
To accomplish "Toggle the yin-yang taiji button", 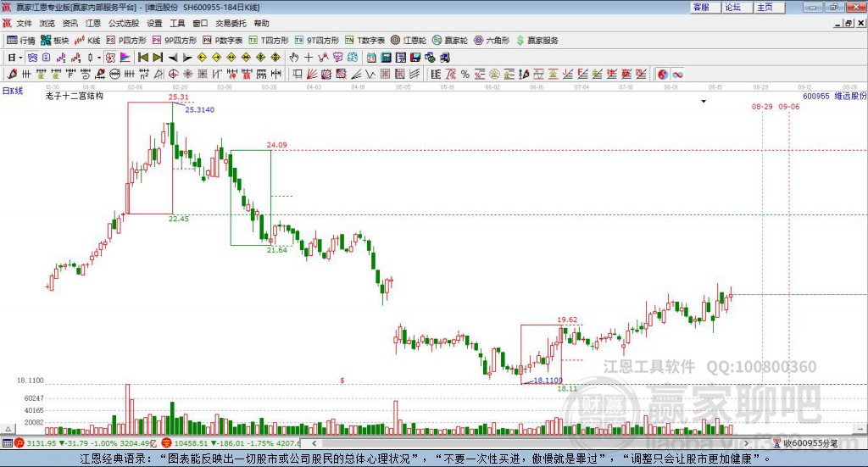I will [x=663, y=74].
